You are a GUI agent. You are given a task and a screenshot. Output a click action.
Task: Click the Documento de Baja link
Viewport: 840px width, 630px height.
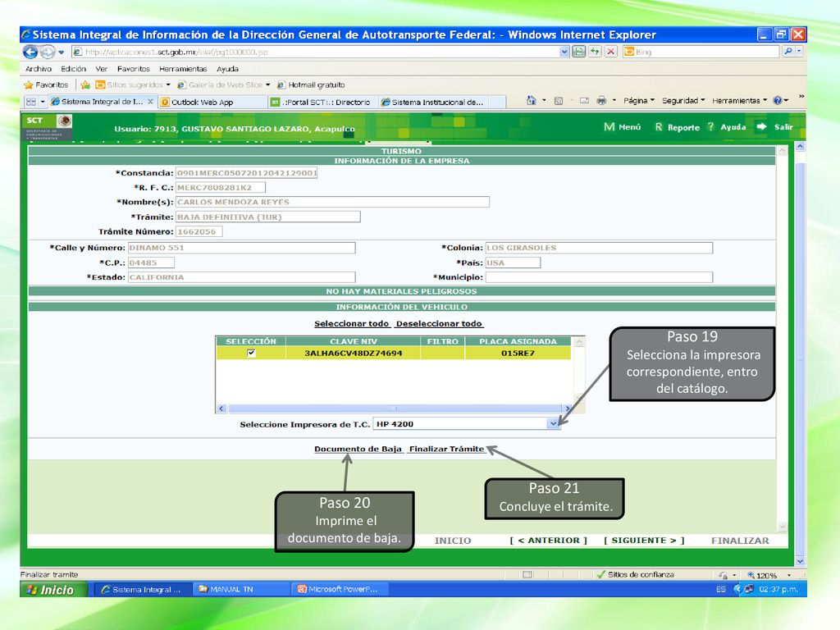coord(358,449)
